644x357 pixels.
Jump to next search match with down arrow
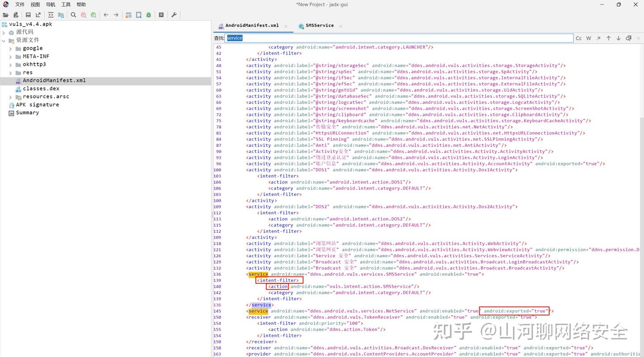pos(619,38)
